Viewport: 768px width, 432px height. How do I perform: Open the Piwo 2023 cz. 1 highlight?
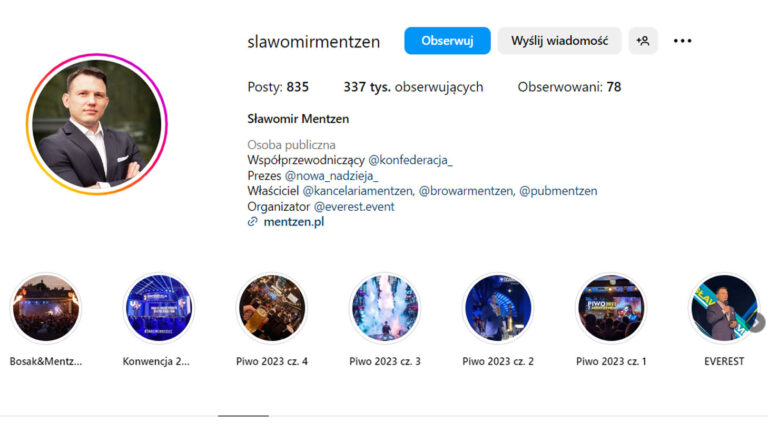tap(611, 308)
